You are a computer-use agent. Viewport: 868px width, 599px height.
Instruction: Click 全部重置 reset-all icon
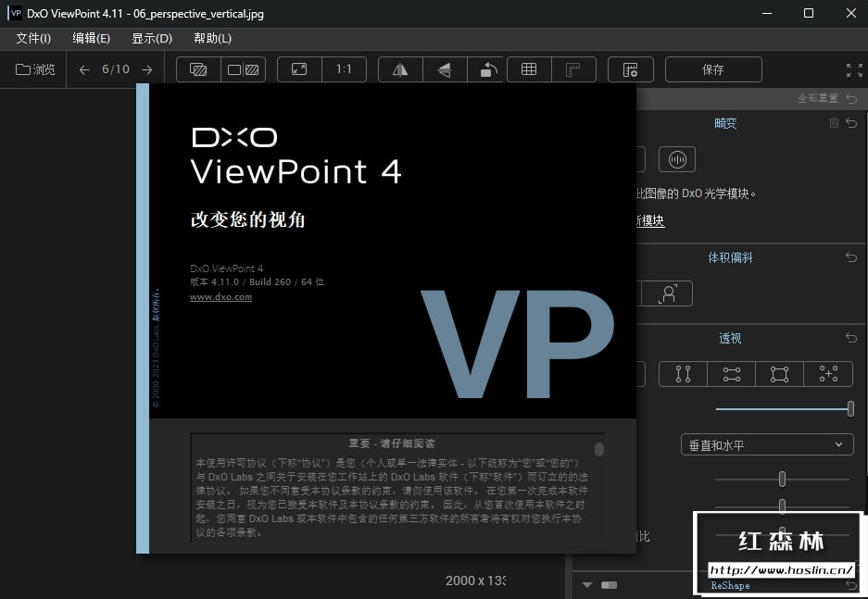click(851, 98)
